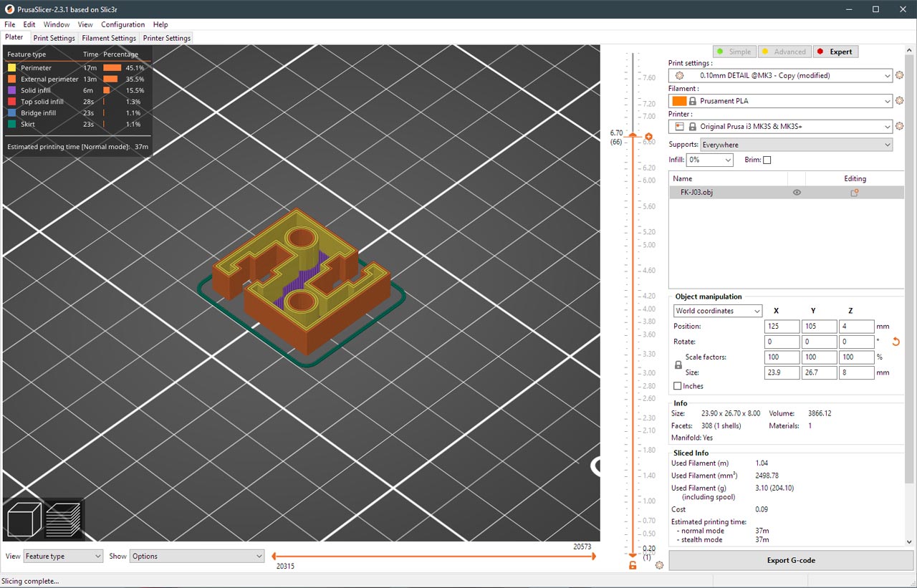The height and width of the screenshot is (588, 917).
Task: Select Expert mode
Action: tap(835, 52)
